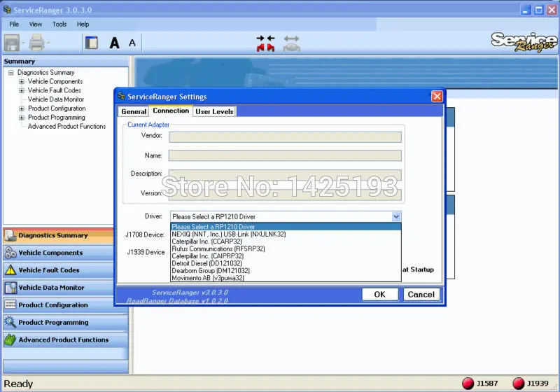Click Vehicle Components gears icon
This screenshot has width=560, height=392.
tap(10, 253)
